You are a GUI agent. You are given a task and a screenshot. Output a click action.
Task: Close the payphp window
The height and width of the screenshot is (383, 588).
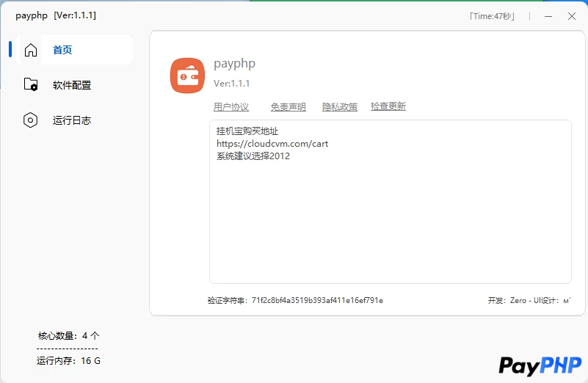pos(572,16)
